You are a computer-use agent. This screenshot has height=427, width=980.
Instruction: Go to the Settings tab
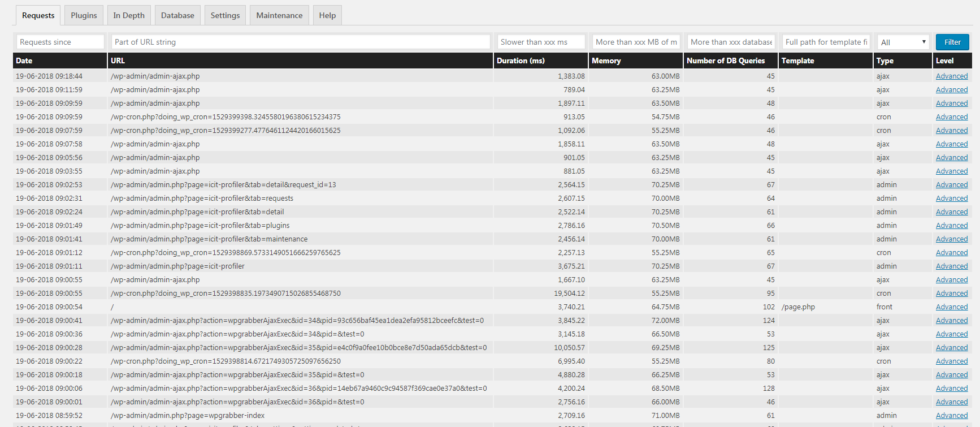(x=225, y=15)
